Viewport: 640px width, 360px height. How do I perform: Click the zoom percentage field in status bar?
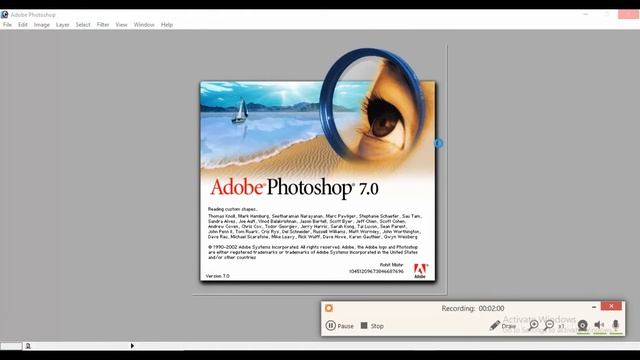point(11,346)
